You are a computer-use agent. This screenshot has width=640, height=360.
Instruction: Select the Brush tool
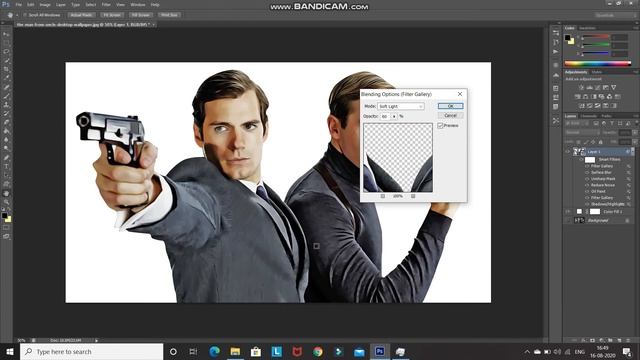(6, 96)
